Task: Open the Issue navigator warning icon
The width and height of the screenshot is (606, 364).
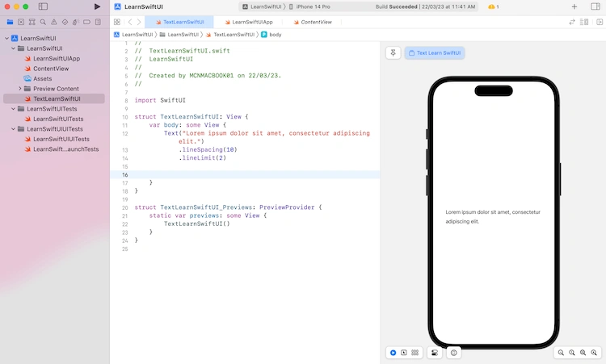Action: 54,22
